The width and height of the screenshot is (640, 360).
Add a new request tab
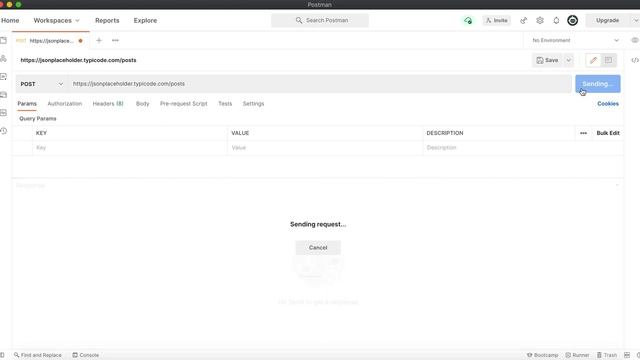click(99, 40)
